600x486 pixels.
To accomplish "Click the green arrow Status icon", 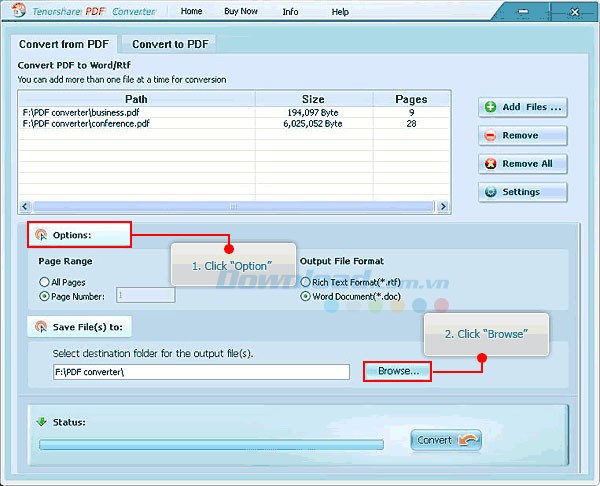I will coord(42,421).
